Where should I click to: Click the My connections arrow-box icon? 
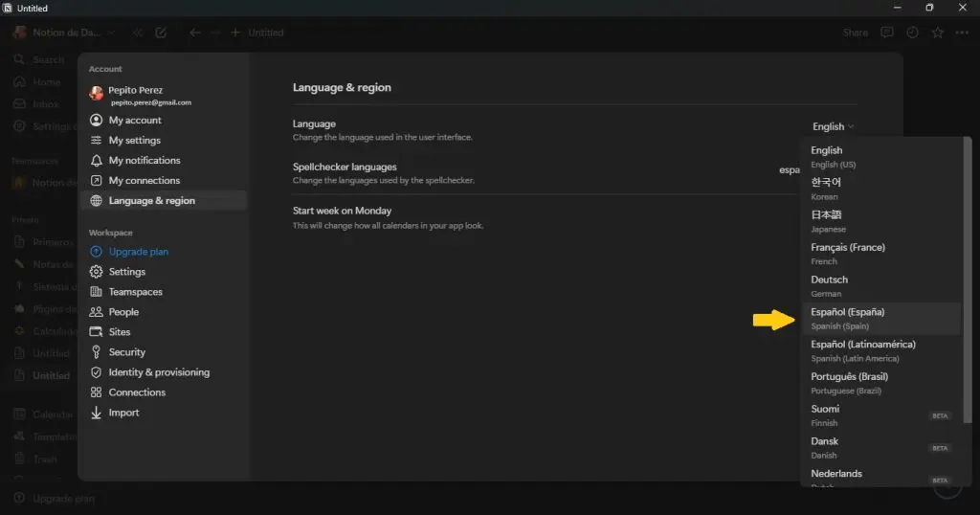click(96, 180)
